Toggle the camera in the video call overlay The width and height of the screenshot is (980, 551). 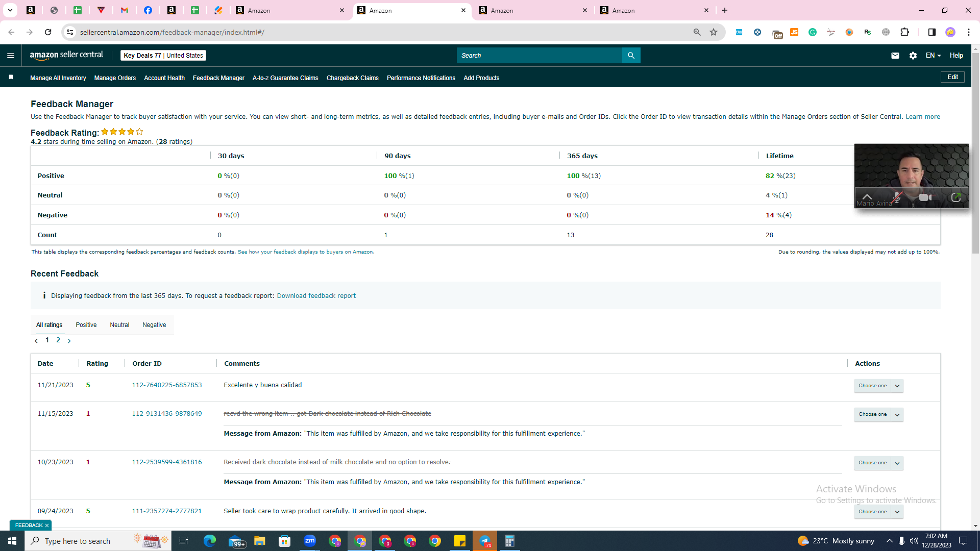(925, 197)
